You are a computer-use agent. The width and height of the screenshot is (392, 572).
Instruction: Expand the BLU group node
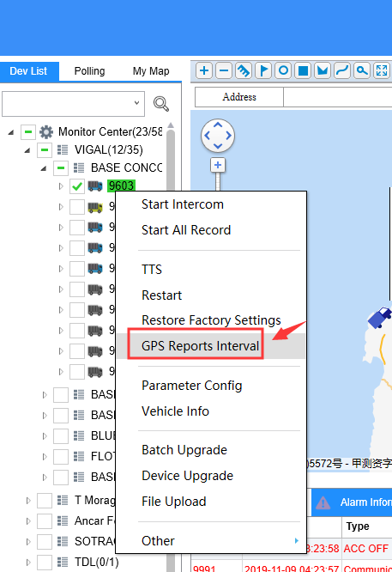click(x=45, y=436)
